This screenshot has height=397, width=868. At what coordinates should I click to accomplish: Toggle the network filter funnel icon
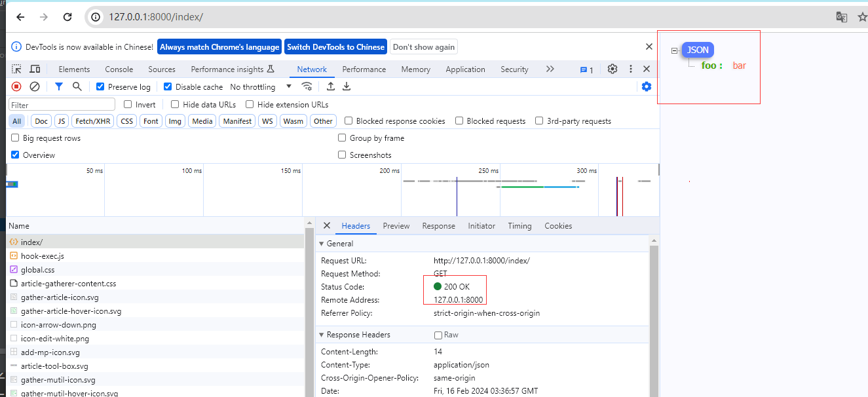point(59,86)
